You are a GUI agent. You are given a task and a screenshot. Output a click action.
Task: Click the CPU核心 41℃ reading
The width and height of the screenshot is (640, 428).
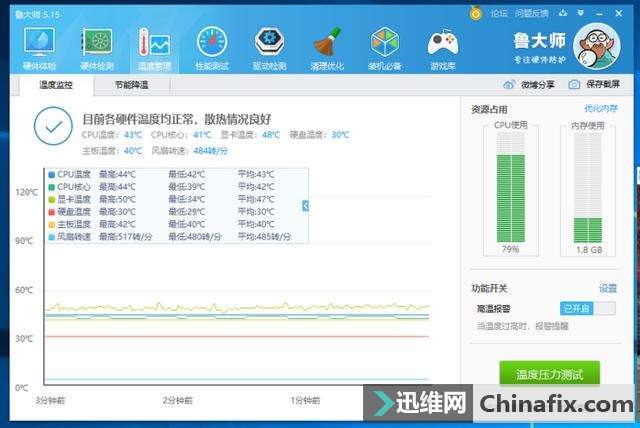pos(181,135)
